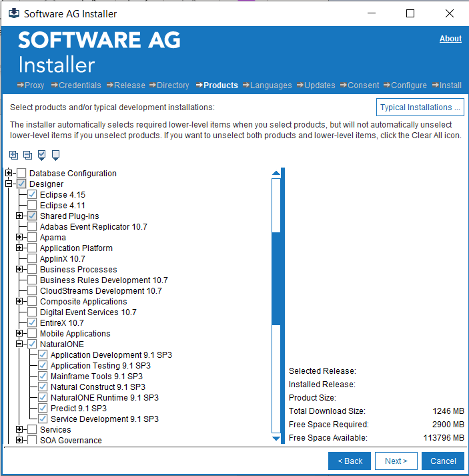Tick Business Rules Development 10.7 checkbox
Screen dimensions: 469x476
(32, 280)
